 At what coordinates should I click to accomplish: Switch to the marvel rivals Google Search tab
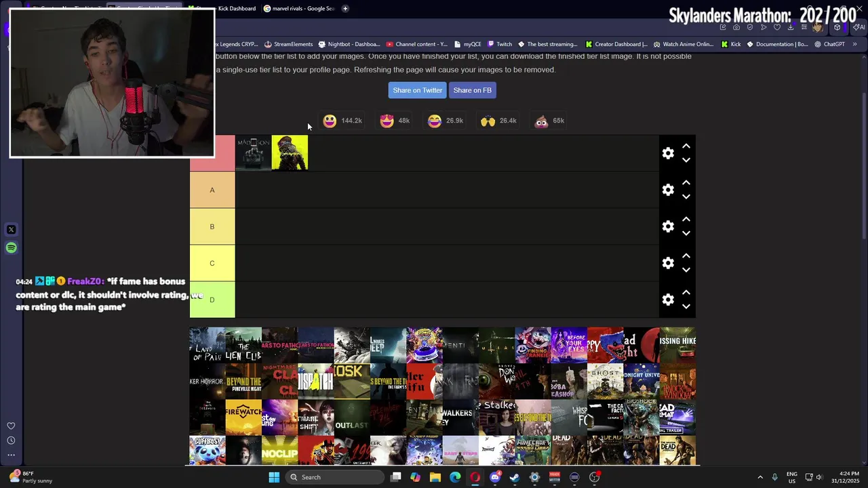coord(298,8)
